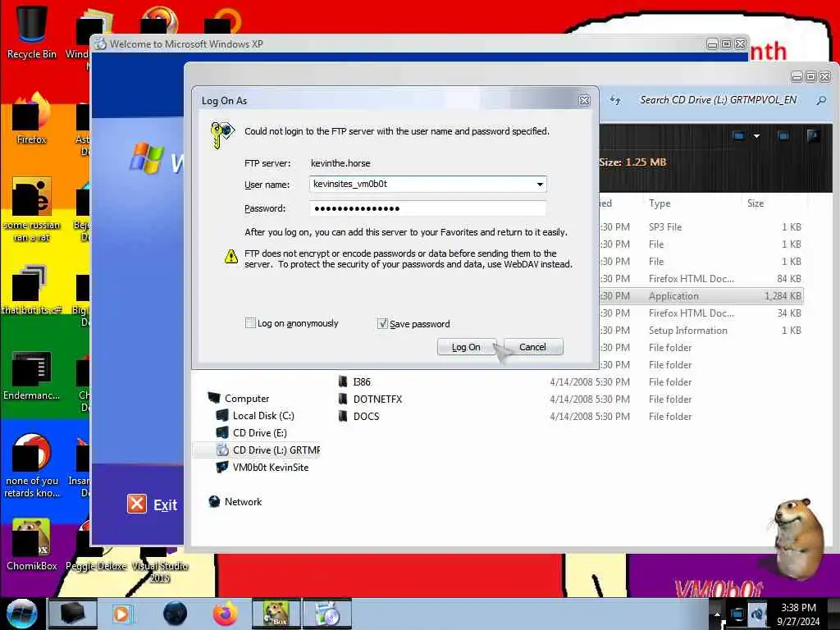840x630 pixels.
Task: Expand the User name dropdown arrow
Action: [540, 185]
